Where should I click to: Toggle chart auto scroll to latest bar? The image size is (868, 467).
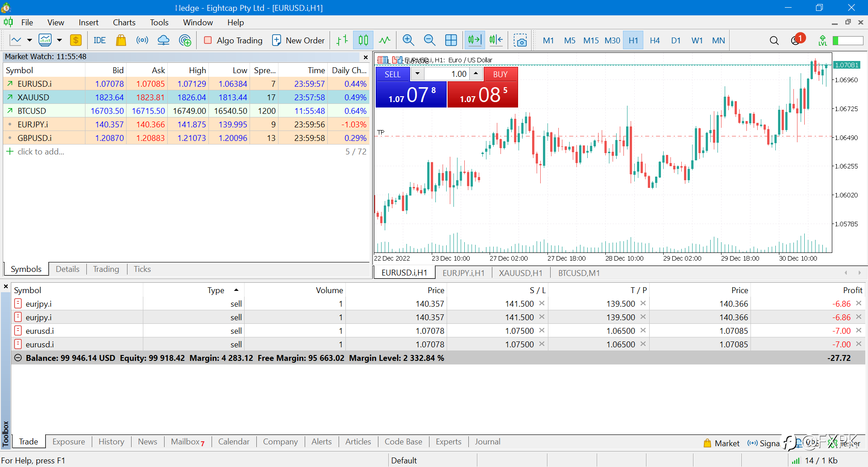point(475,40)
